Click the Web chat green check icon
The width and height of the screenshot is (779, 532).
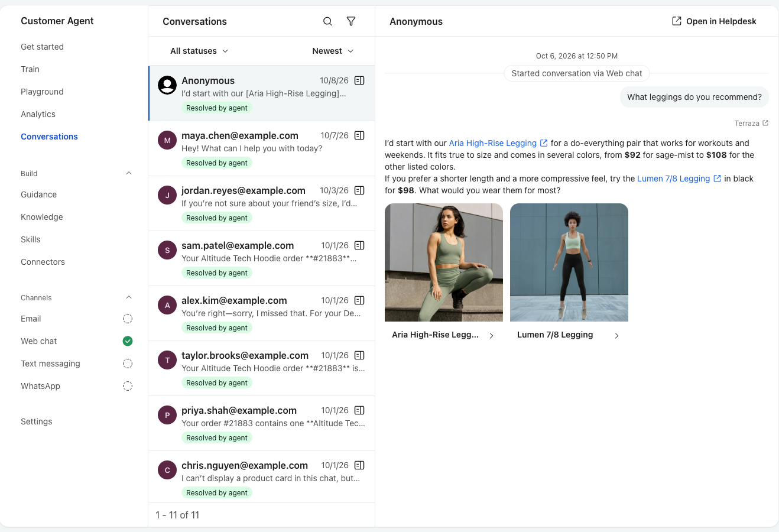pos(128,341)
